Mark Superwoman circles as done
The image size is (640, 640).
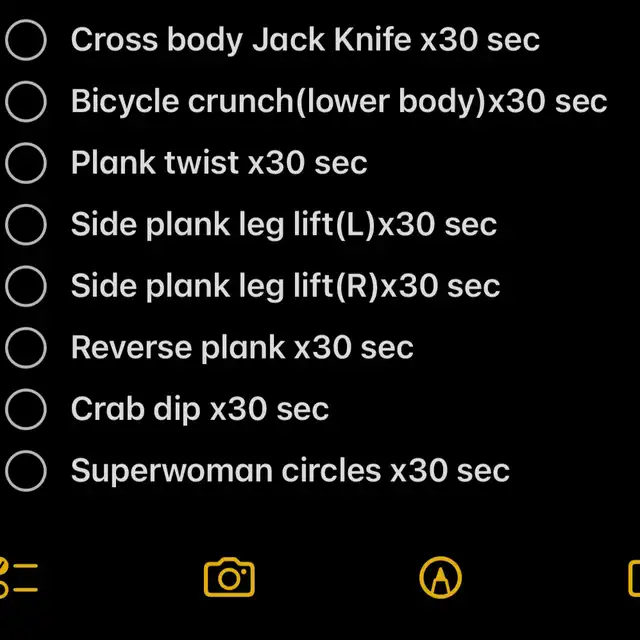click(x=26, y=471)
